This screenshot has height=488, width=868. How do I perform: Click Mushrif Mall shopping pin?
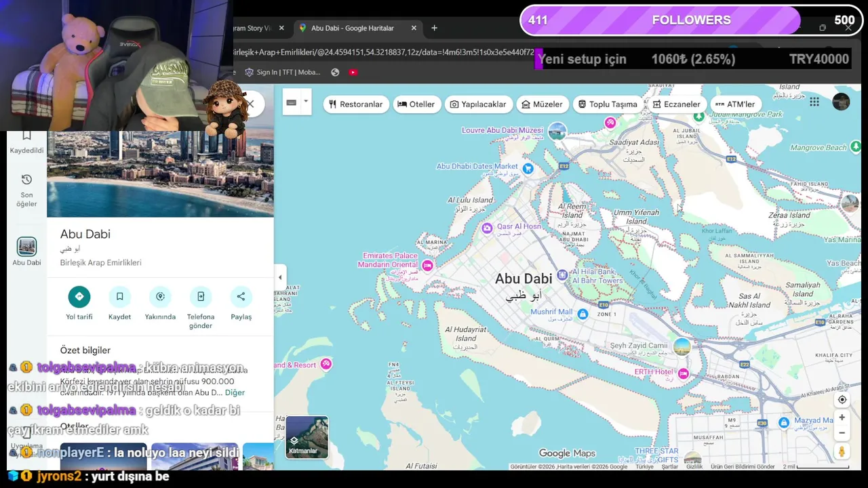pos(583,313)
